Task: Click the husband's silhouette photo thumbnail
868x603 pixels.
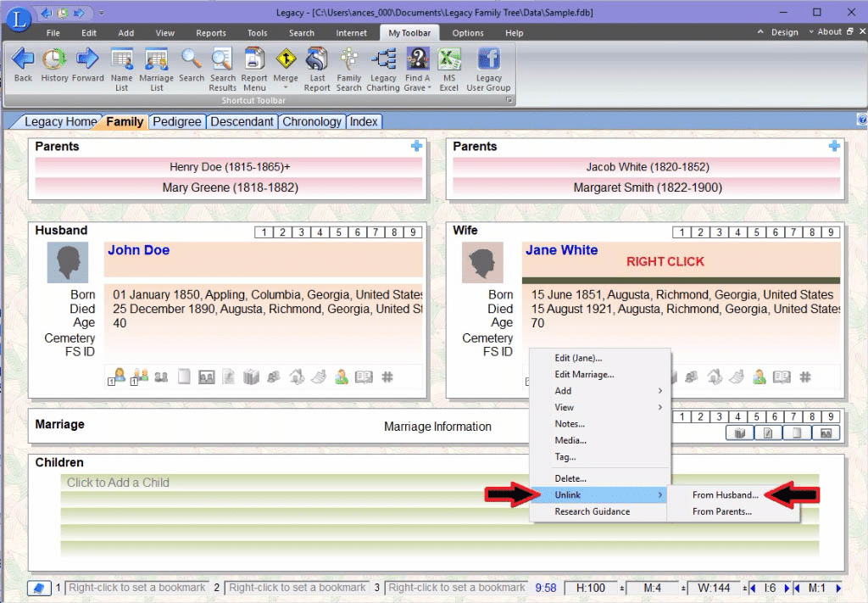Action: 68,262
